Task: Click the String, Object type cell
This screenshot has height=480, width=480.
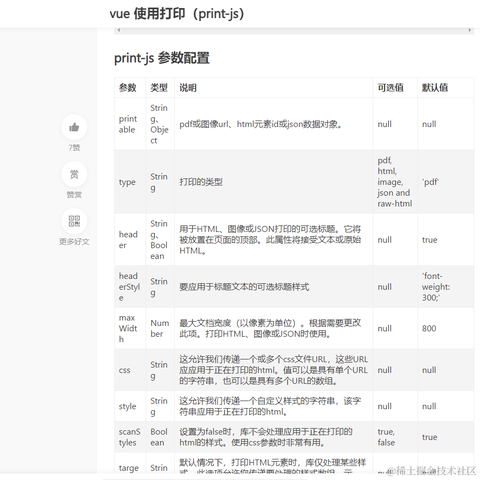Action: [x=160, y=124]
